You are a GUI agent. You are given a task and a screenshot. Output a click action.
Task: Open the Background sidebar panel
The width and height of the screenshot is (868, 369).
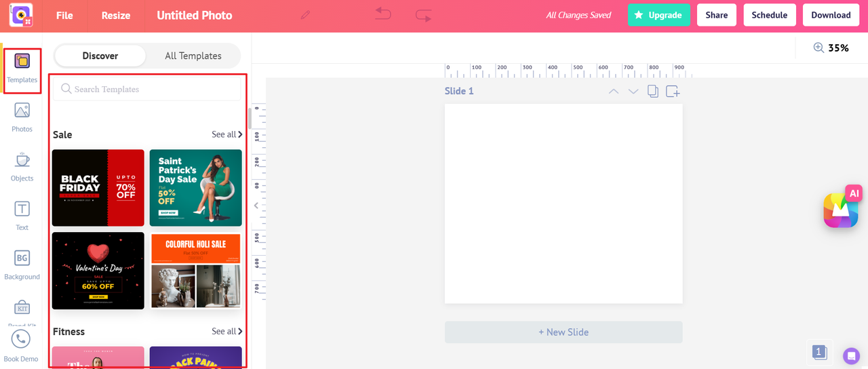coord(22,265)
